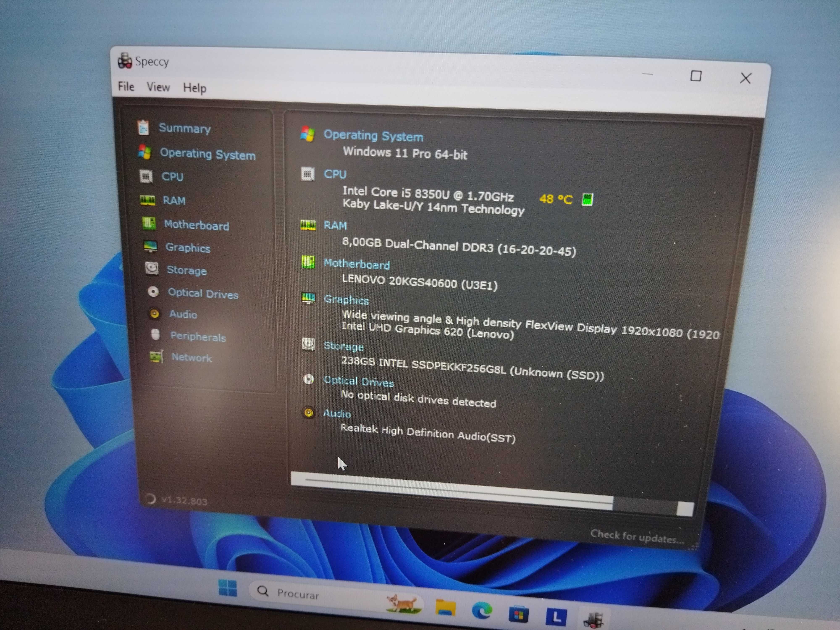Open Graphics section in sidebar

coord(188,248)
